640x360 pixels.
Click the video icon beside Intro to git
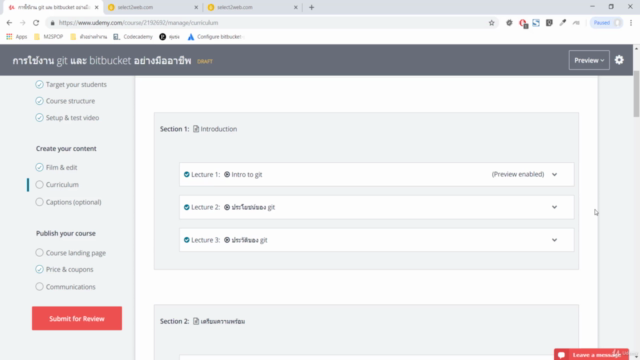coord(227,174)
